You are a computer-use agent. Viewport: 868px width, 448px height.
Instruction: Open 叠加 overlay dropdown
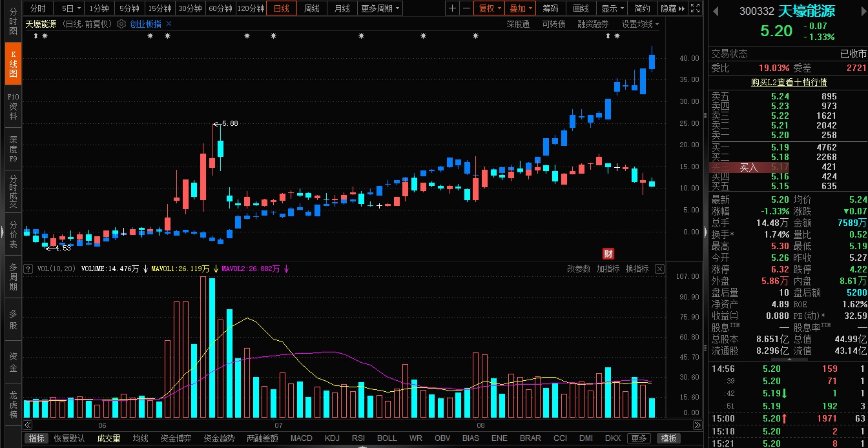tap(521, 8)
